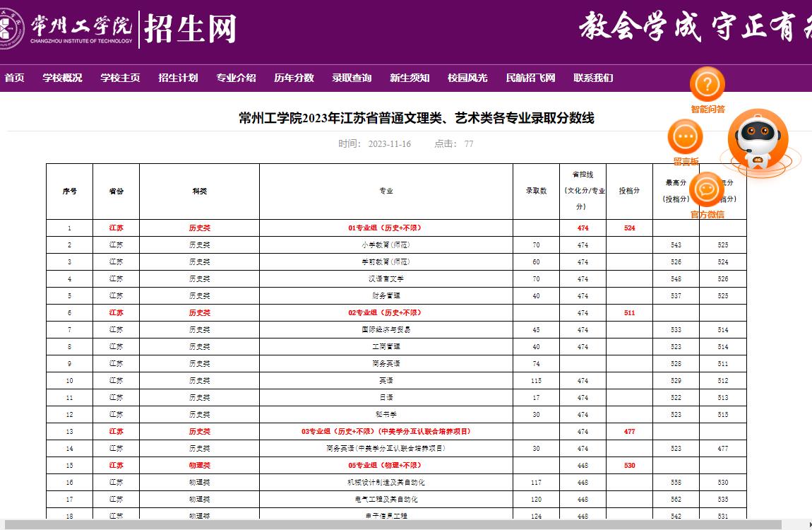Click the red 530 投档分 value
Image resolution: width=812 pixels, height=530 pixels.
tap(629, 465)
